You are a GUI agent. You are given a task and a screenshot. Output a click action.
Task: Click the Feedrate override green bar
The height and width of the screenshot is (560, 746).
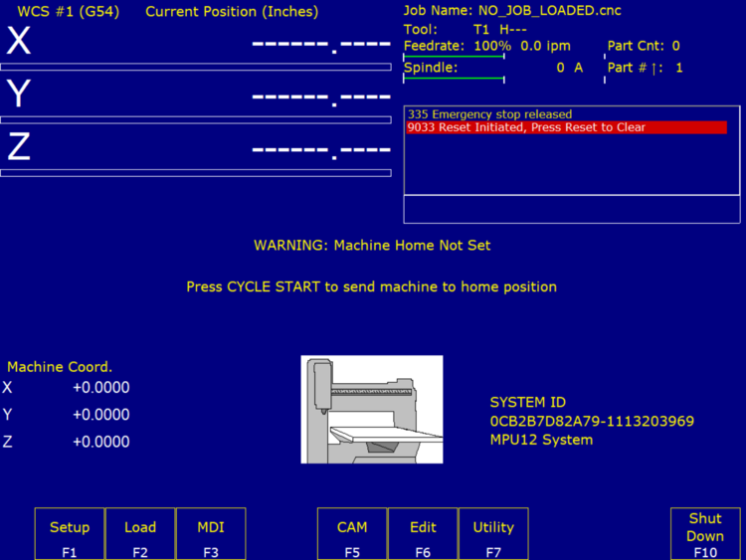pos(454,56)
